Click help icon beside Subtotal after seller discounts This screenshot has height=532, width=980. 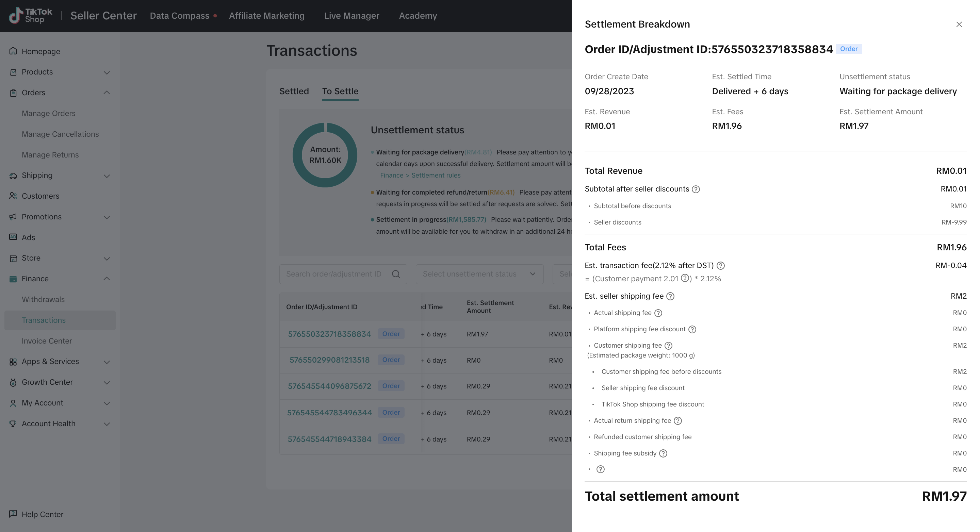tap(696, 189)
